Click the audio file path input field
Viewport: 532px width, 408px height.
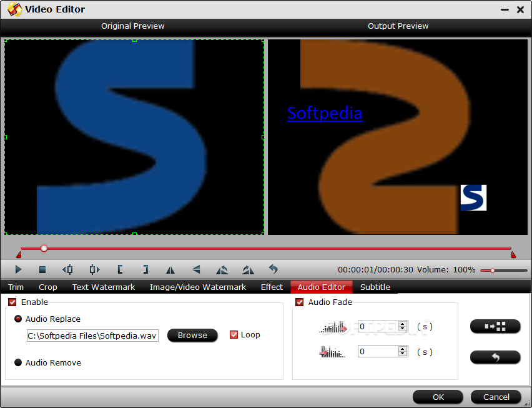pyautogui.click(x=92, y=336)
